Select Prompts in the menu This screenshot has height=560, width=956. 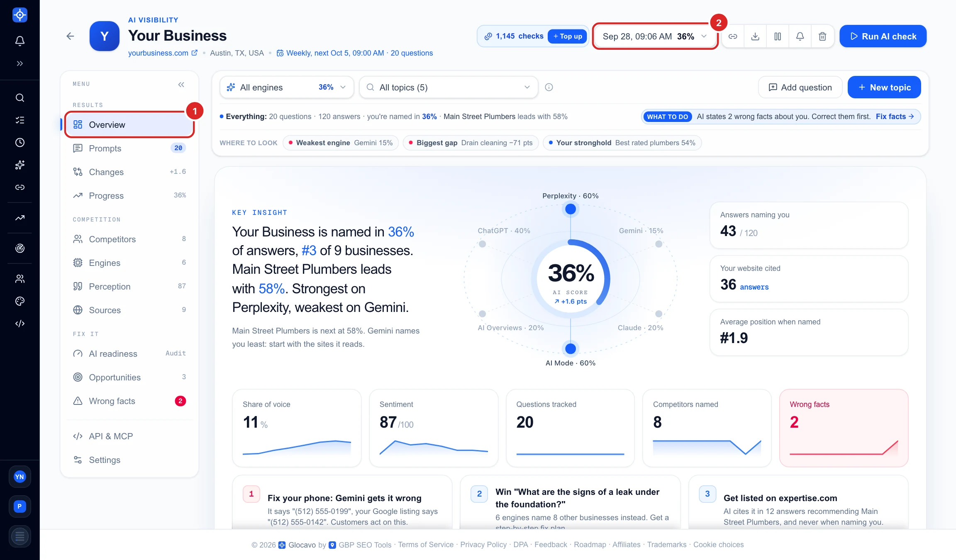pos(129,149)
